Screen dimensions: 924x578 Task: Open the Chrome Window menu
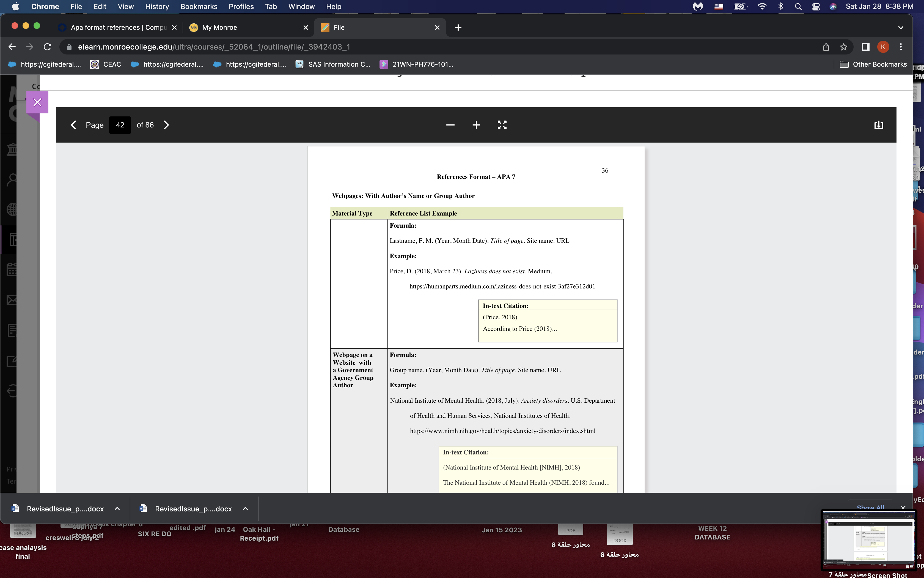(301, 7)
